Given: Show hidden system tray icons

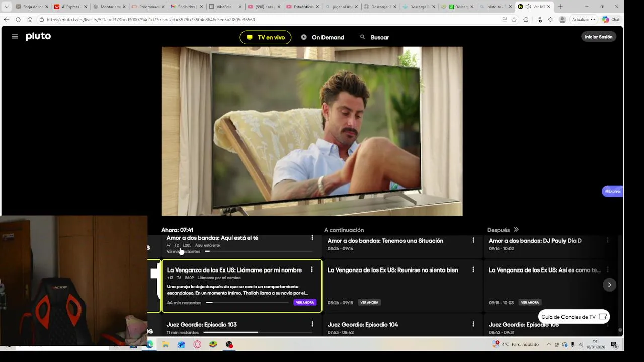Looking at the screenshot, I should click(549, 344).
